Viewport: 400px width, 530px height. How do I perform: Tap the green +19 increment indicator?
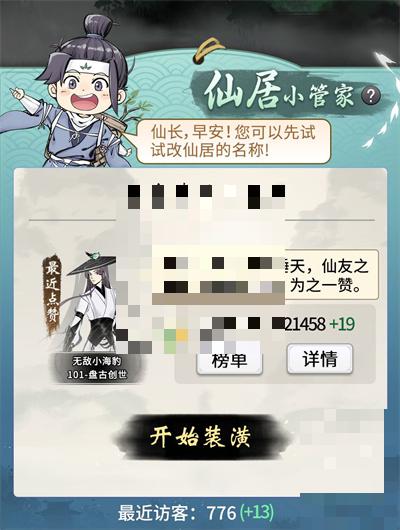pyautogui.click(x=342, y=324)
